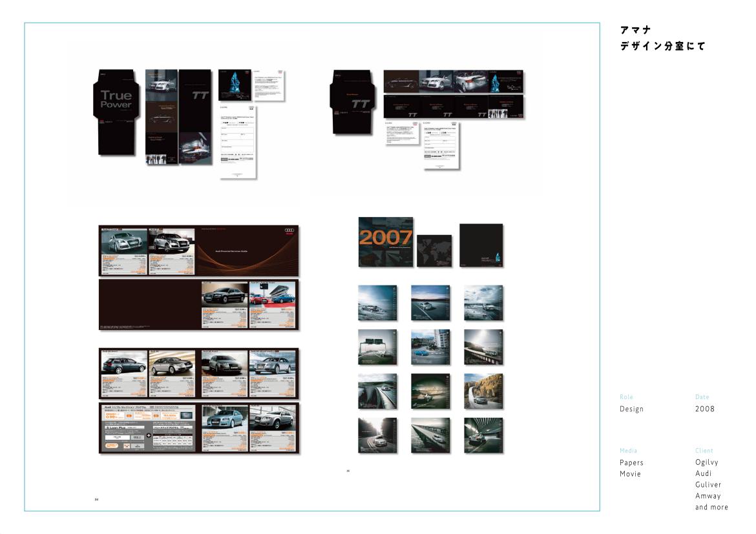Open the Audi Financial Services Guide cover spread
756x534 pixels.
198,251
